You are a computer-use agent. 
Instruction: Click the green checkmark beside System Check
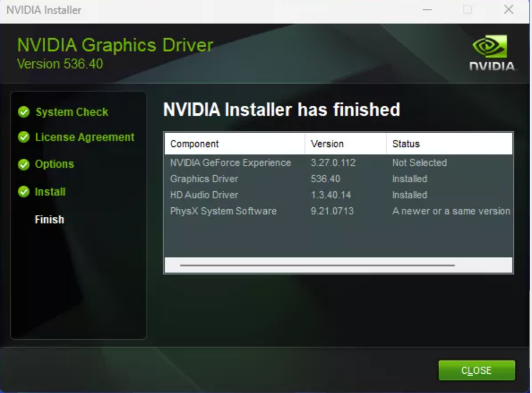point(24,112)
